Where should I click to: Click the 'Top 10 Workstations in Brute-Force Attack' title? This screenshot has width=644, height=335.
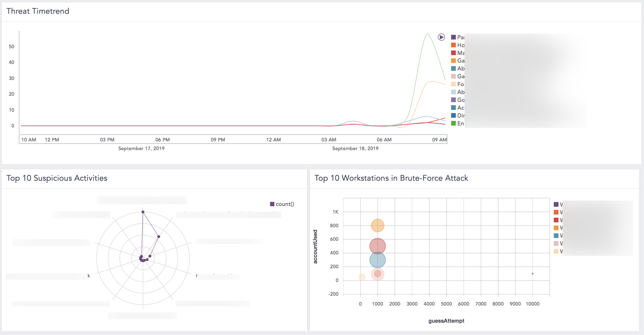pos(391,178)
